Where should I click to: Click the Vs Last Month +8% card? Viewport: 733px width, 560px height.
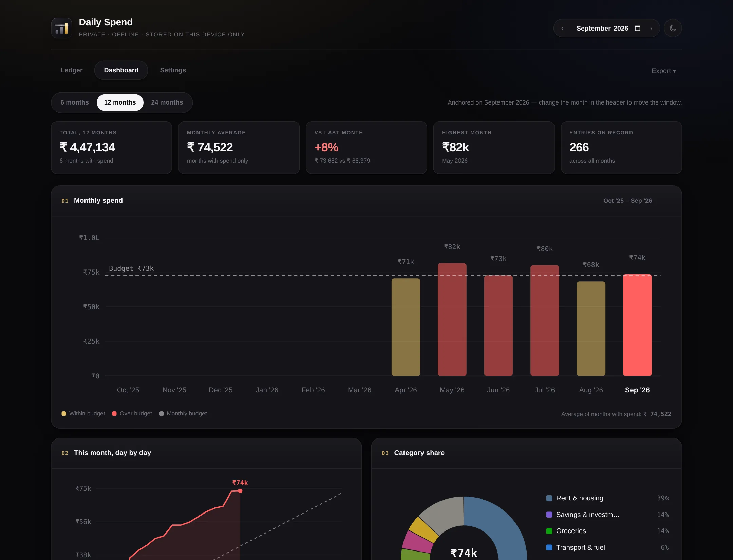click(366, 148)
